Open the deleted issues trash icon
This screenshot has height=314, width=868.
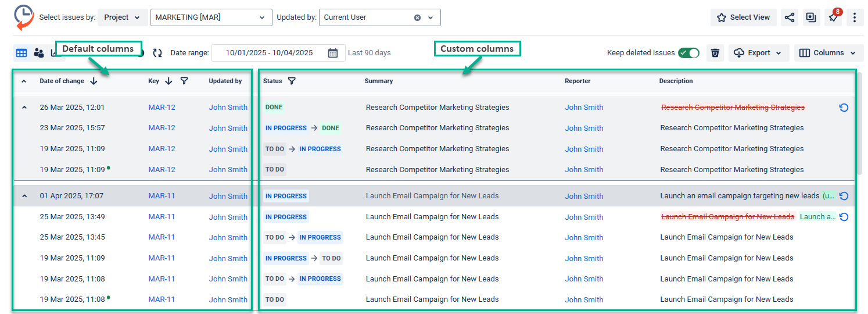click(x=715, y=53)
